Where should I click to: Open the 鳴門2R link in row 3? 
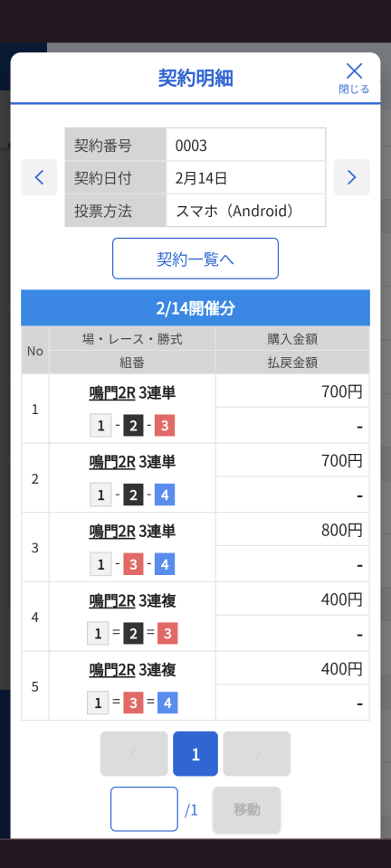point(112,532)
